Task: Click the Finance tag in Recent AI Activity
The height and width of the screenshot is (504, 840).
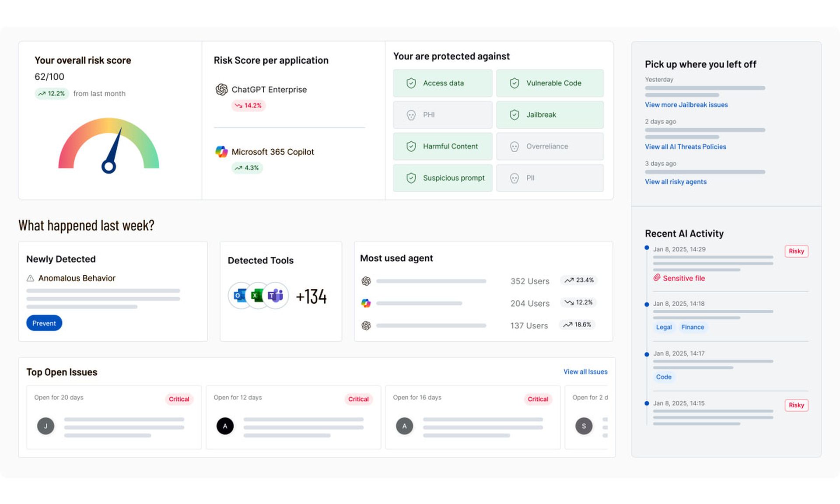Action: tap(693, 327)
